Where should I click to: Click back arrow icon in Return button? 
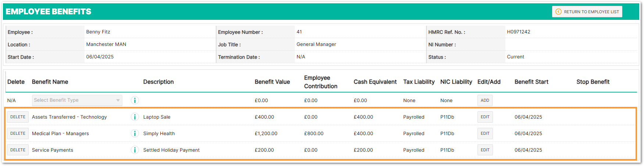point(558,12)
